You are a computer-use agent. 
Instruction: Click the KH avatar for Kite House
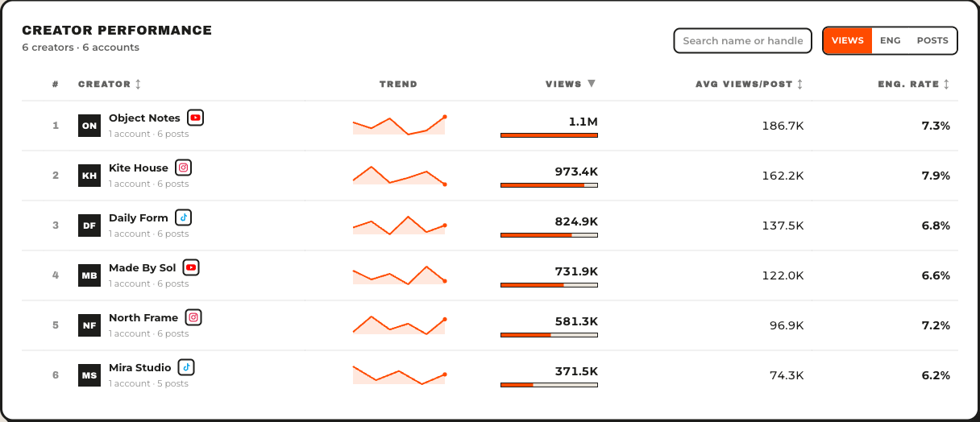[89, 176]
